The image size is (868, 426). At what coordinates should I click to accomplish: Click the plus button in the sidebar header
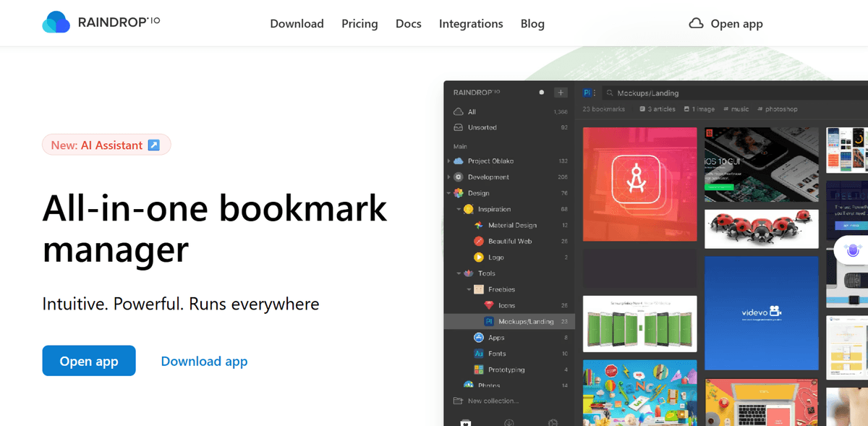pyautogui.click(x=561, y=93)
